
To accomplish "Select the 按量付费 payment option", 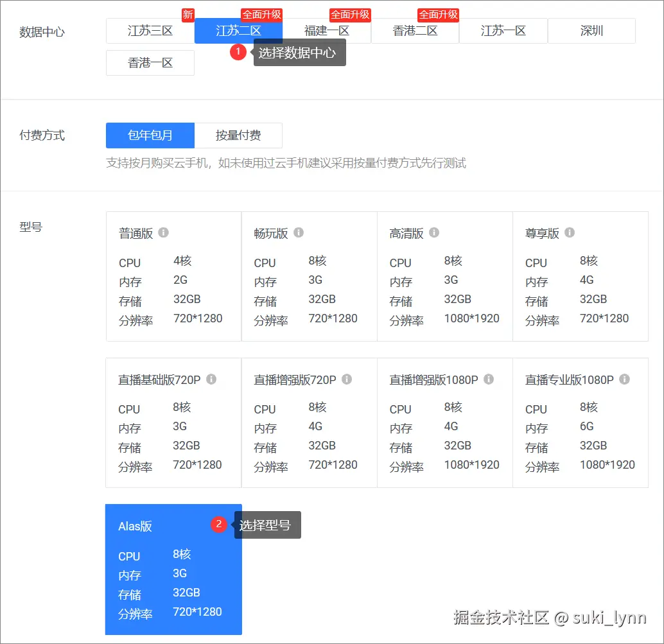I will [239, 135].
